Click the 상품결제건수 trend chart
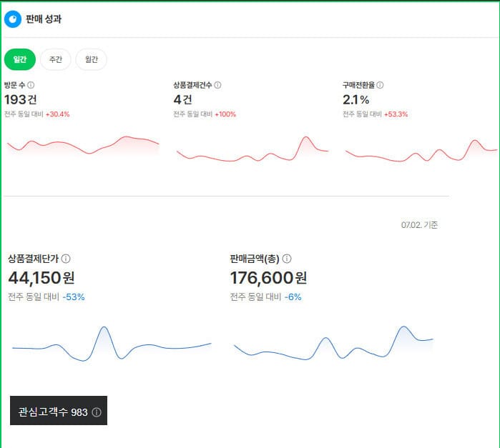Image resolution: width=500 pixels, height=448 pixels. [253, 149]
